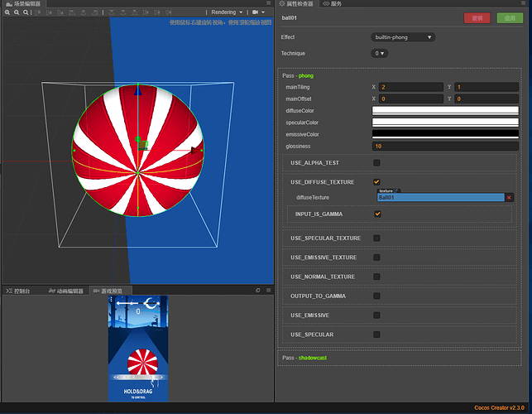532x414 pixels.
Task: Open the Technique dropdown
Action: tap(379, 53)
